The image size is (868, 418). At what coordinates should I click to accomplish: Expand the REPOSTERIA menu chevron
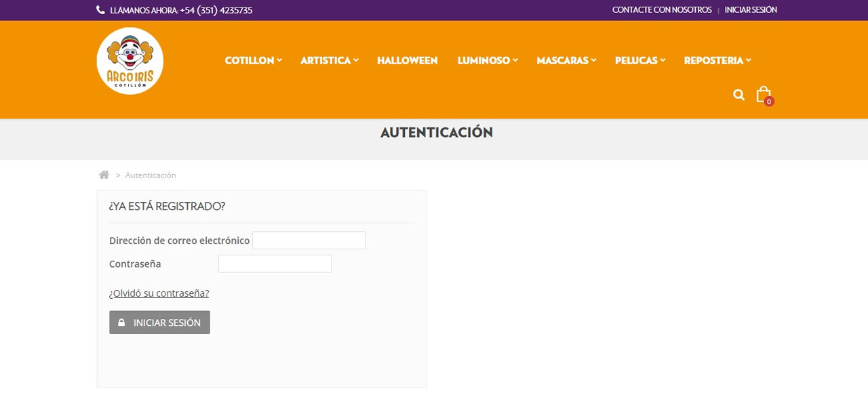[749, 60]
